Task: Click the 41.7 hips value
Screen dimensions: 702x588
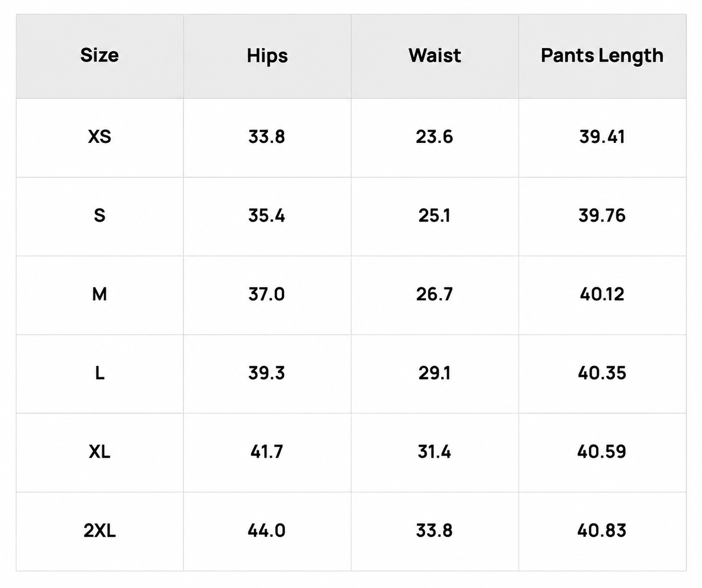Action: coord(267,452)
